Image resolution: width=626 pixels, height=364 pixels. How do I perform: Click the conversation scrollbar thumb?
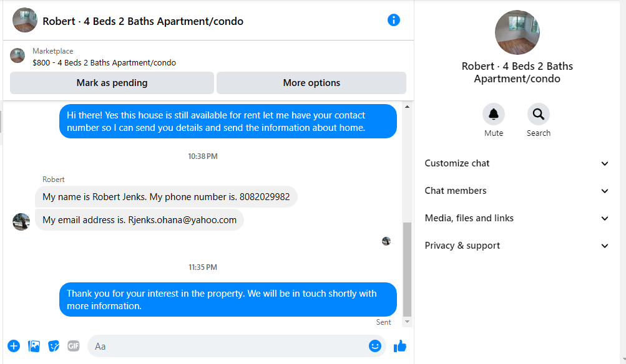pyautogui.click(x=407, y=269)
